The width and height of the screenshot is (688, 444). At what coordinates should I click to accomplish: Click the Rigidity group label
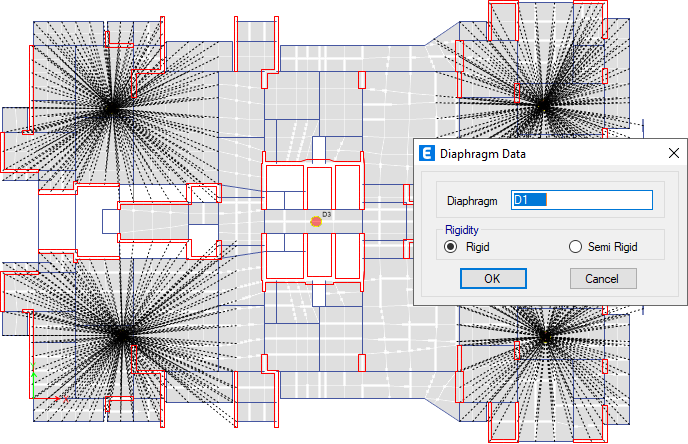tap(462, 230)
